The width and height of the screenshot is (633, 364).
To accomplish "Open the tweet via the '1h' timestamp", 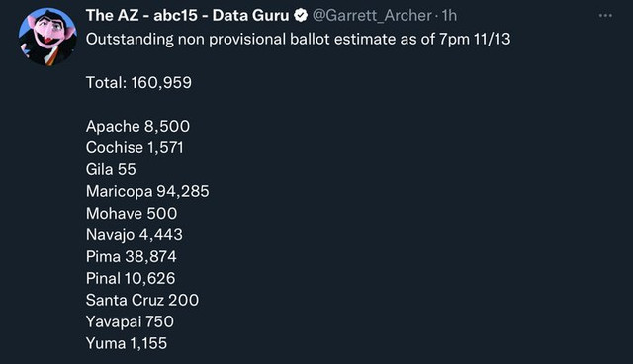I will pos(449,16).
